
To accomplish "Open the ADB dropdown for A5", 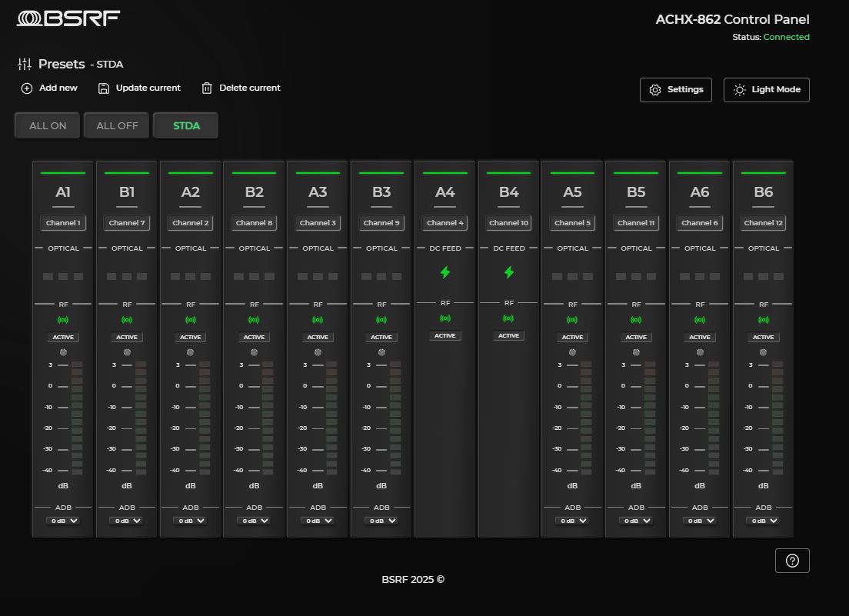I will click(572, 521).
